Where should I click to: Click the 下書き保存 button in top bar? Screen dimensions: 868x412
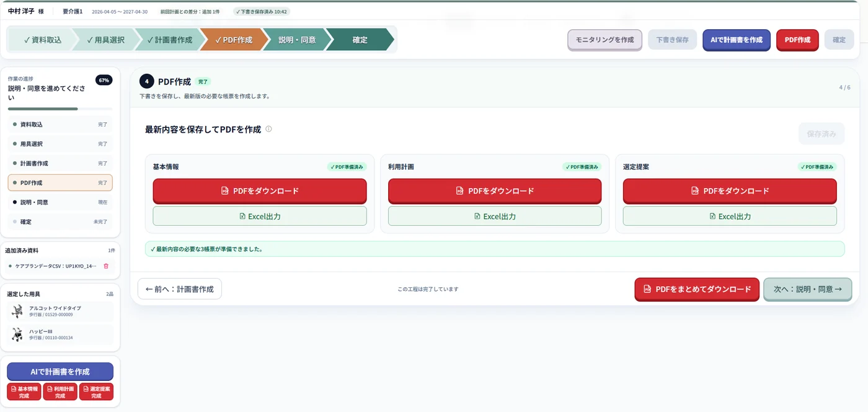click(672, 40)
